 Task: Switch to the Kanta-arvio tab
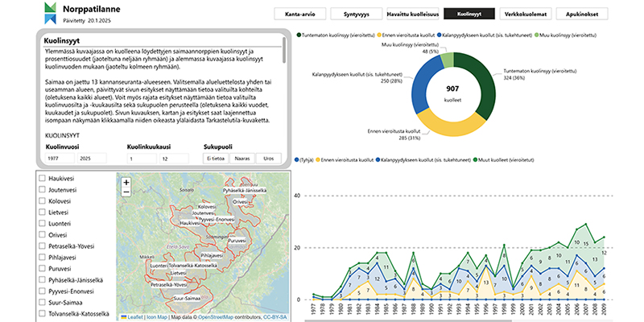click(302, 14)
